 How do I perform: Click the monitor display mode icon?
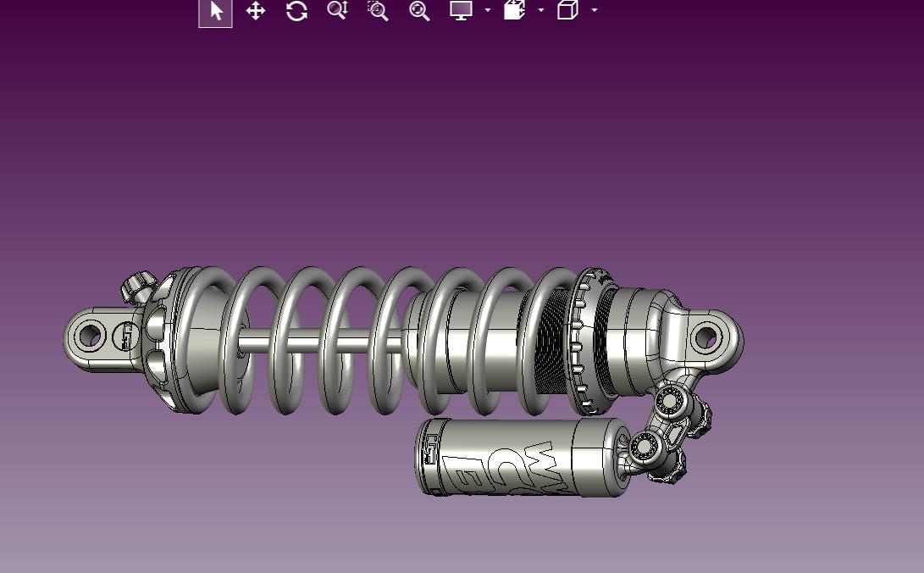[x=461, y=10]
